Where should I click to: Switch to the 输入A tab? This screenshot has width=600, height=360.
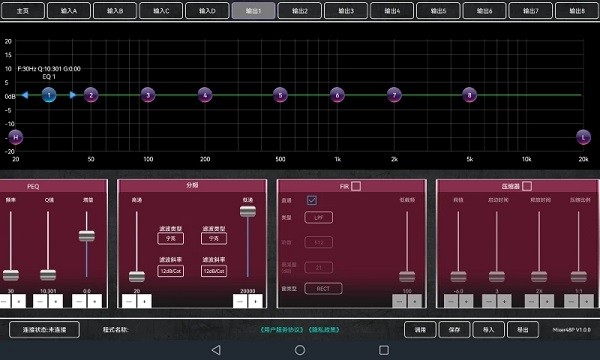pos(69,11)
